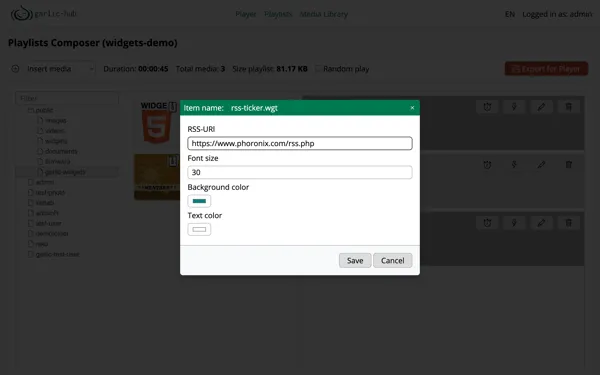Click the trash delete icon in top playlist row
The image size is (600, 375).
pos(569,107)
